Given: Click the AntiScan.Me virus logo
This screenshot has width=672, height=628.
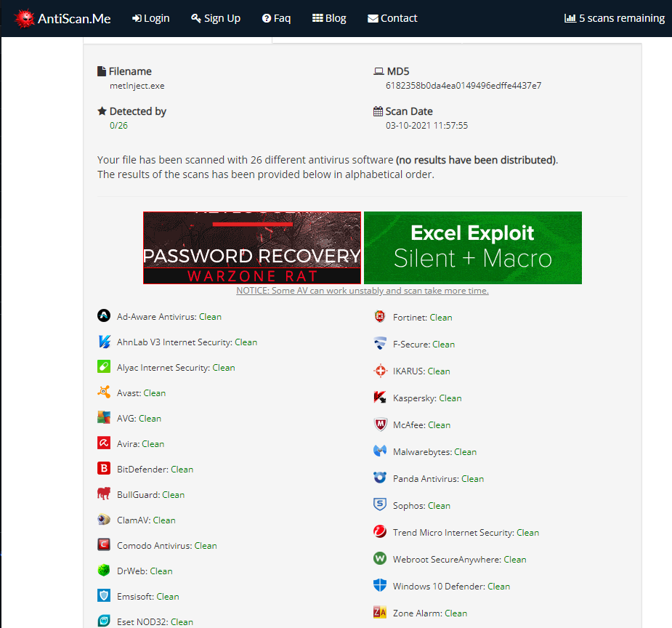Looking at the screenshot, I should [24, 18].
